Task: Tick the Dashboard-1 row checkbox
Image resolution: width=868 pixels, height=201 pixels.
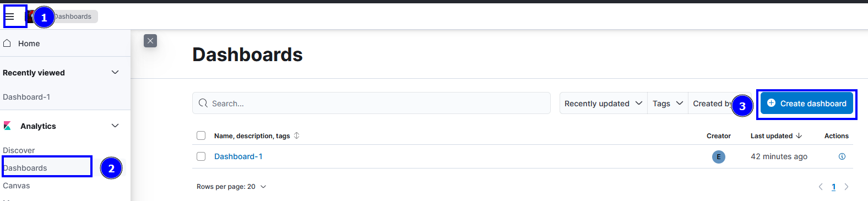Action: coord(201,156)
